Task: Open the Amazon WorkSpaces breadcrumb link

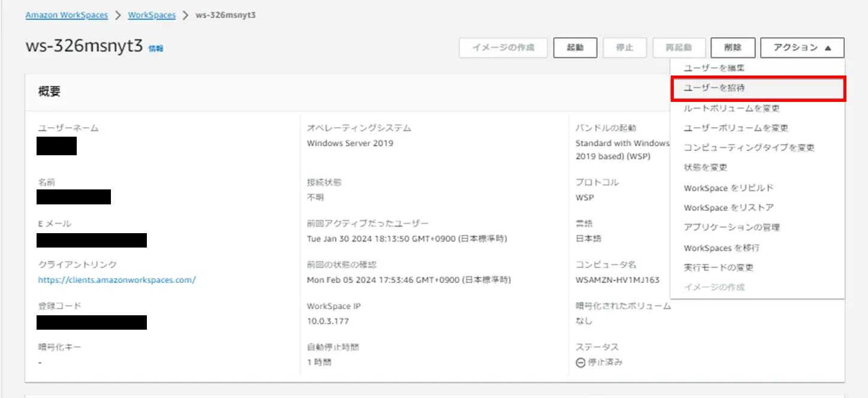Action: click(67, 15)
